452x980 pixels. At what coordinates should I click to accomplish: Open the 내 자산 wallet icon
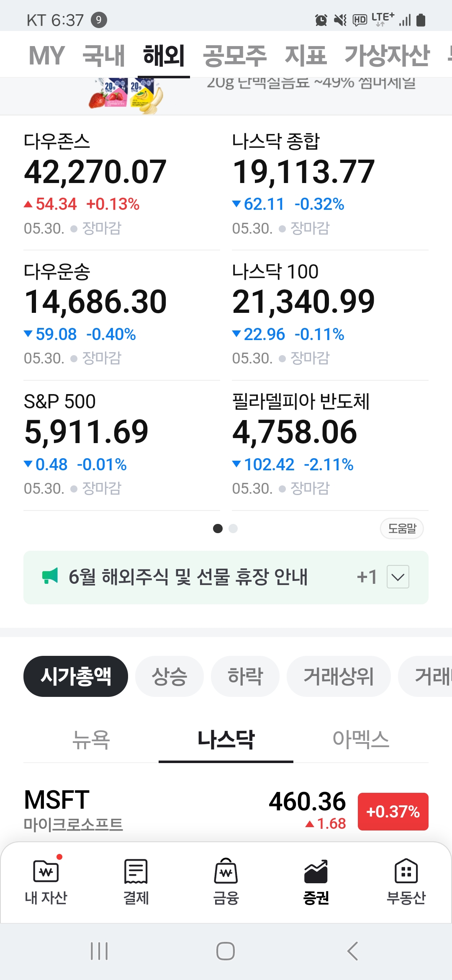click(x=46, y=871)
